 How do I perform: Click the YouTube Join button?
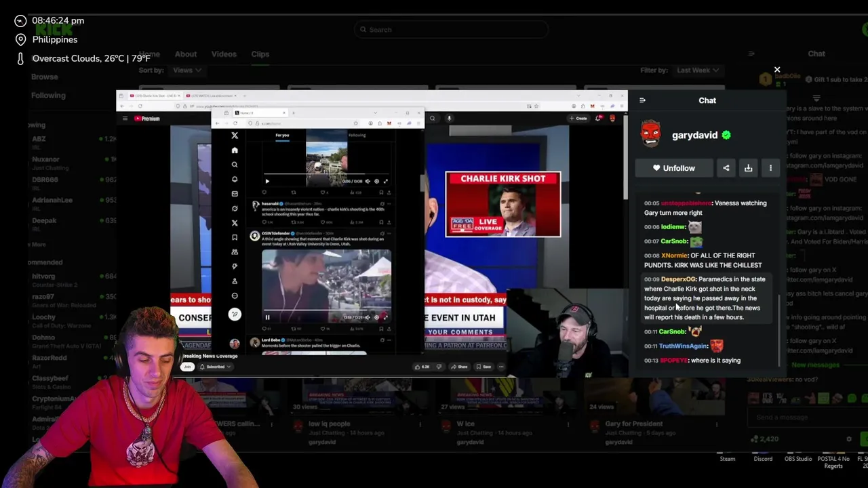tap(187, 367)
